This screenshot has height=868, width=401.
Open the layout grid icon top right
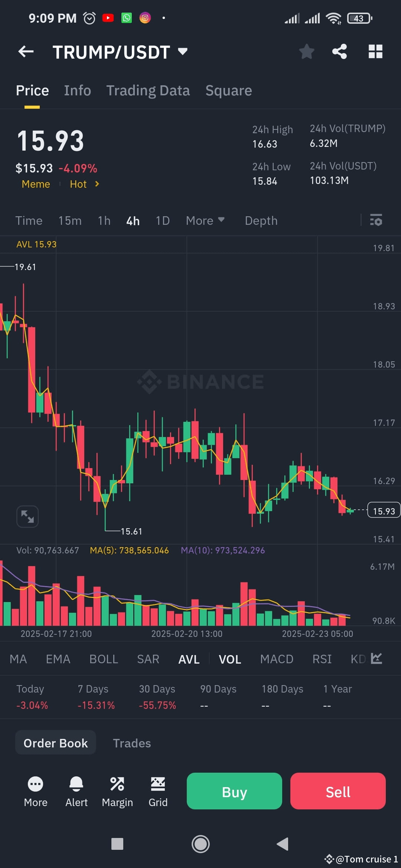375,52
